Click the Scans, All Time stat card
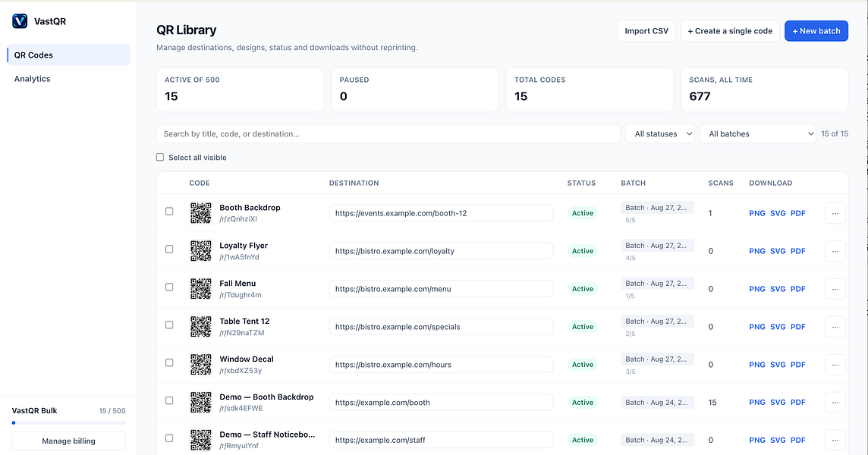 pos(765,89)
